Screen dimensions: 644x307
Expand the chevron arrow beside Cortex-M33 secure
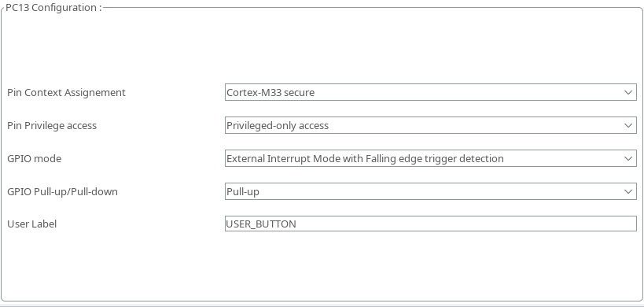coord(628,92)
